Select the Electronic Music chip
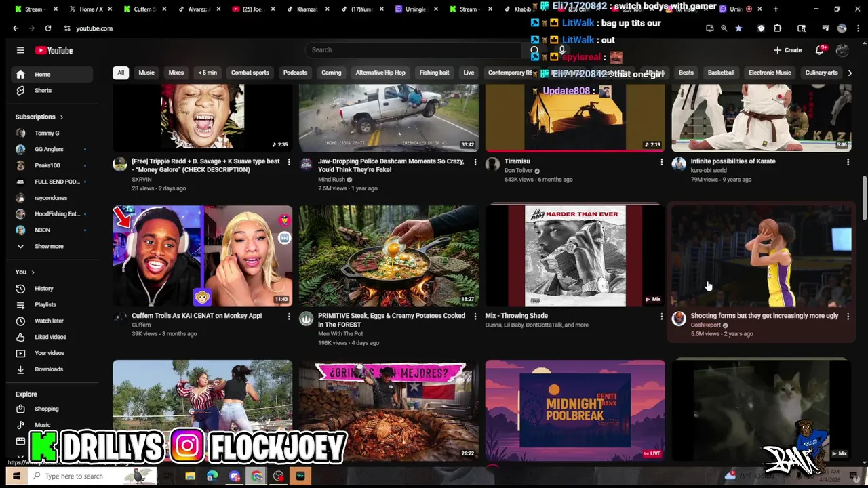The height and width of the screenshot is (488, 868). (x=770, y=73)
